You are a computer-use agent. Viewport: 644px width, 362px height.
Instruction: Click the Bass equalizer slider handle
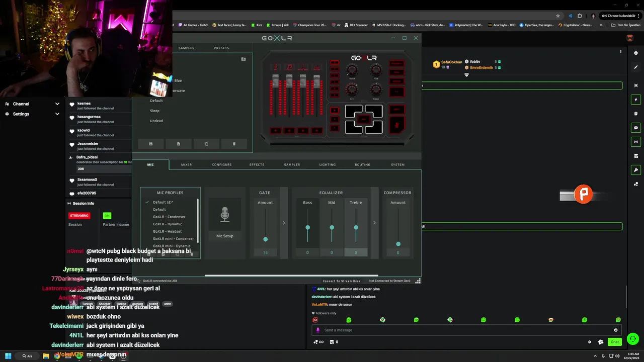pyautogui.click(x=307, y=227)
